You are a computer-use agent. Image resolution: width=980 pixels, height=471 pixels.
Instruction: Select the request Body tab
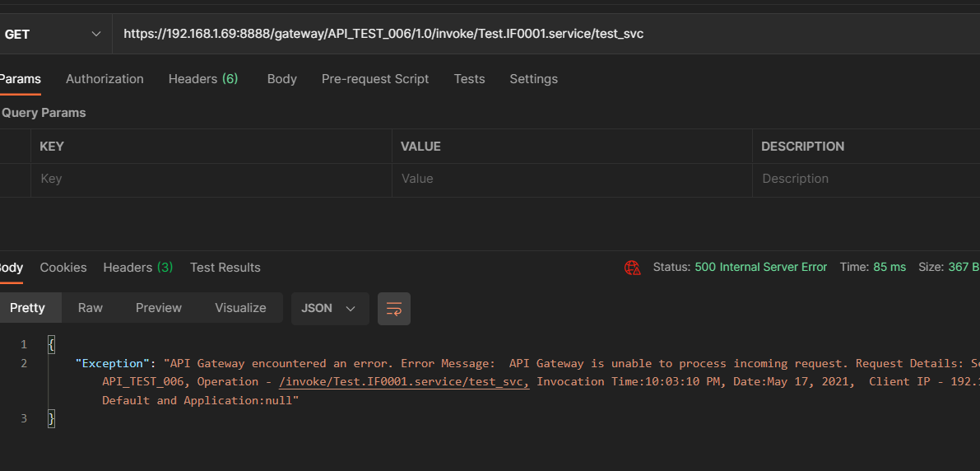pyautogui.click(x=281, y=79)
